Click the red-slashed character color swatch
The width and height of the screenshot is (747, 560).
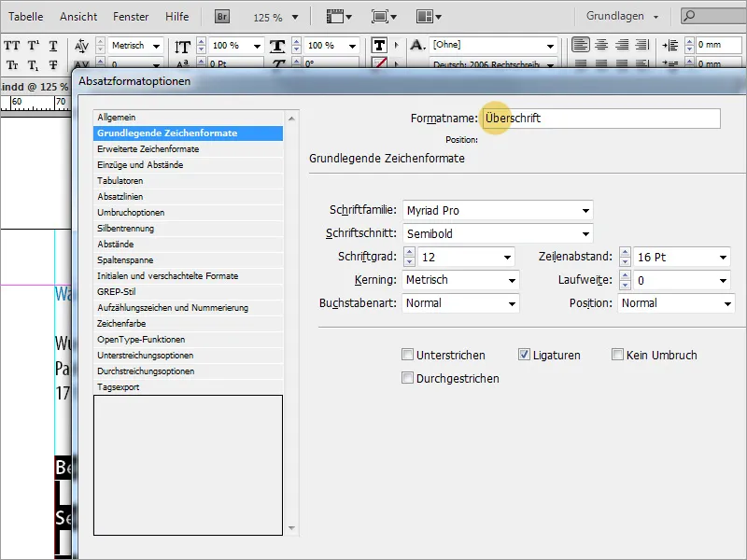381,63
